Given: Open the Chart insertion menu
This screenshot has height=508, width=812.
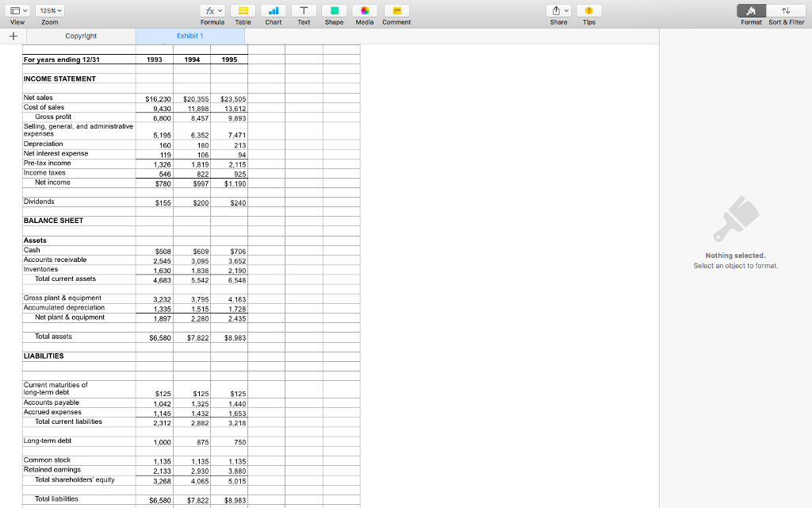Looking at the screenshot, I should pyautogui.click(x=273, y=13).
